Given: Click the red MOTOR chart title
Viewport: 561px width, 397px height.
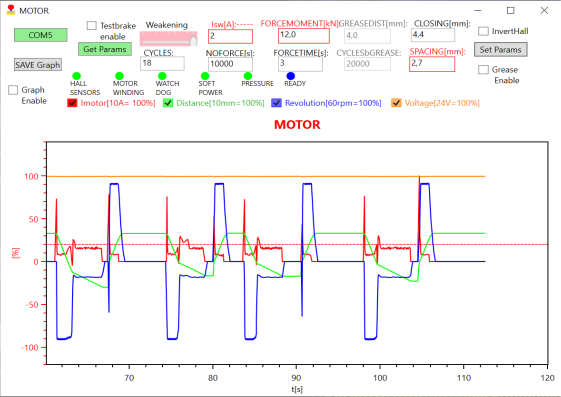Looking at the screenshot, I should point(297,124).
